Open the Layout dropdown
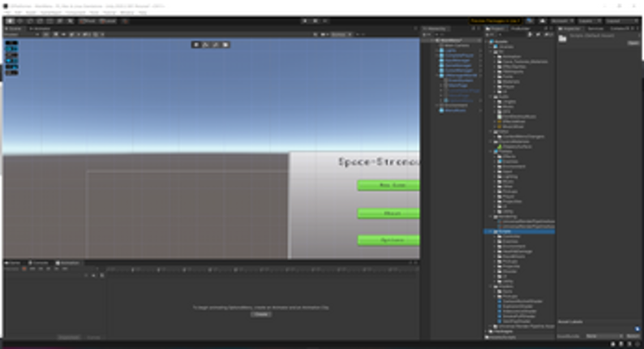Screen dimensions: 644x349 pos(621,21)
